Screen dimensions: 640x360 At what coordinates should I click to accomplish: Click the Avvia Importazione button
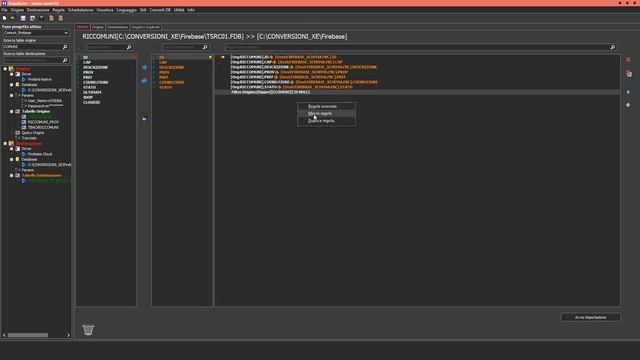[591, 317]
